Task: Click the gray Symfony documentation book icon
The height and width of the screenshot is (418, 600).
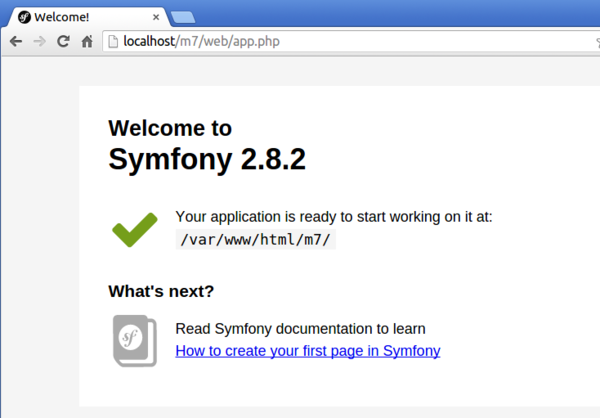Action: (134, 340)
